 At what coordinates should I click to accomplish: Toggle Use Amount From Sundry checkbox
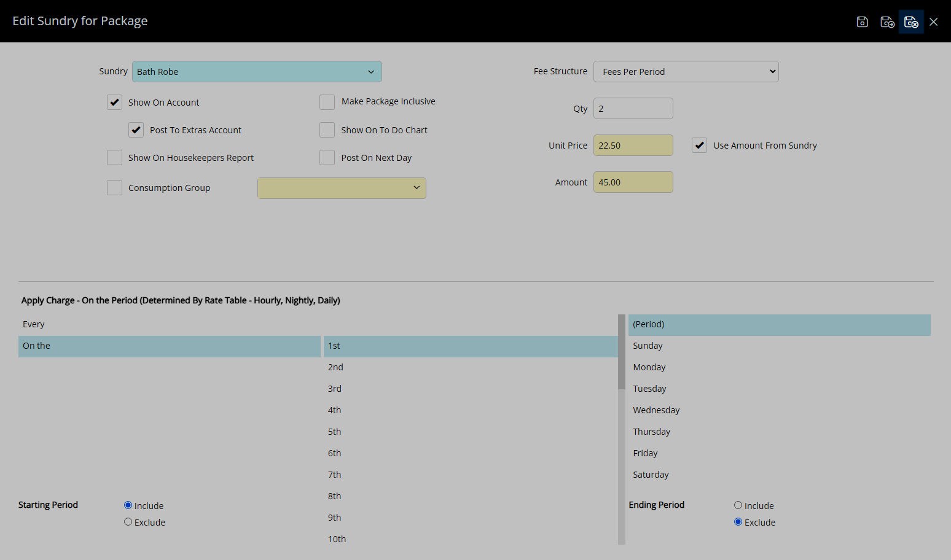point(700,145)
